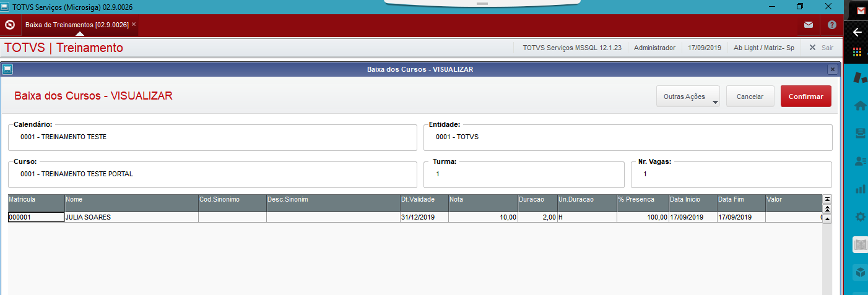Click the Un.Duracao column header
This screenshot has width=868, height=295.
[x=587, y=203]
